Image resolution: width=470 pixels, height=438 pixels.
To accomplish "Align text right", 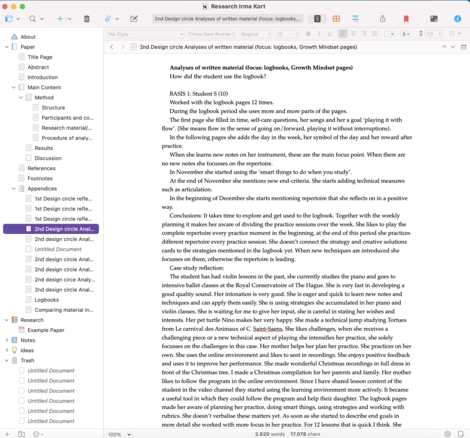I will point(364,34).
